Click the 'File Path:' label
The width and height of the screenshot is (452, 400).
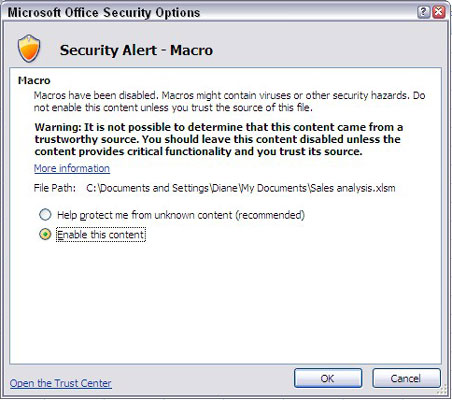point(55,188)
